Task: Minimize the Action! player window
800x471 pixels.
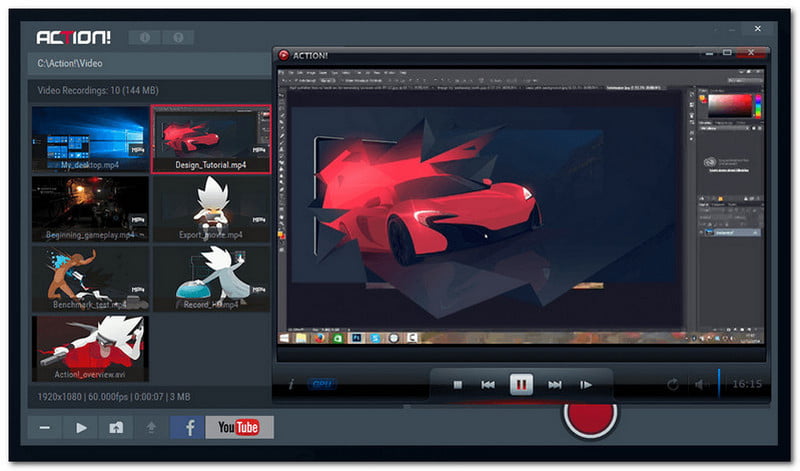Action: (709, 53)
